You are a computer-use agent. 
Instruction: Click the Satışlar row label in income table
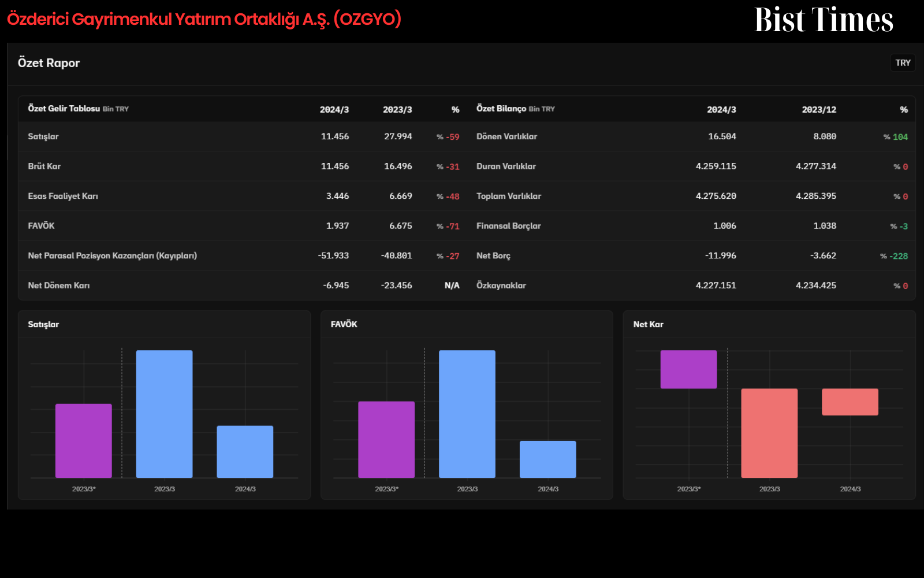click(43, 136)
